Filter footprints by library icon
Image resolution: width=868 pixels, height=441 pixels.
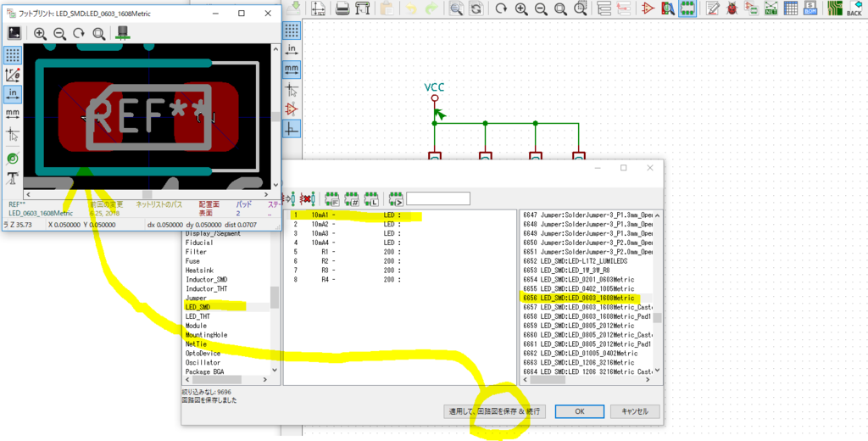pos(371,198)
